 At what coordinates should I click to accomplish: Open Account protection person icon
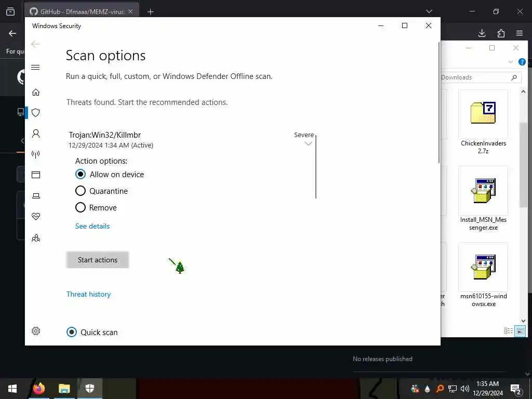click(36, 134)
